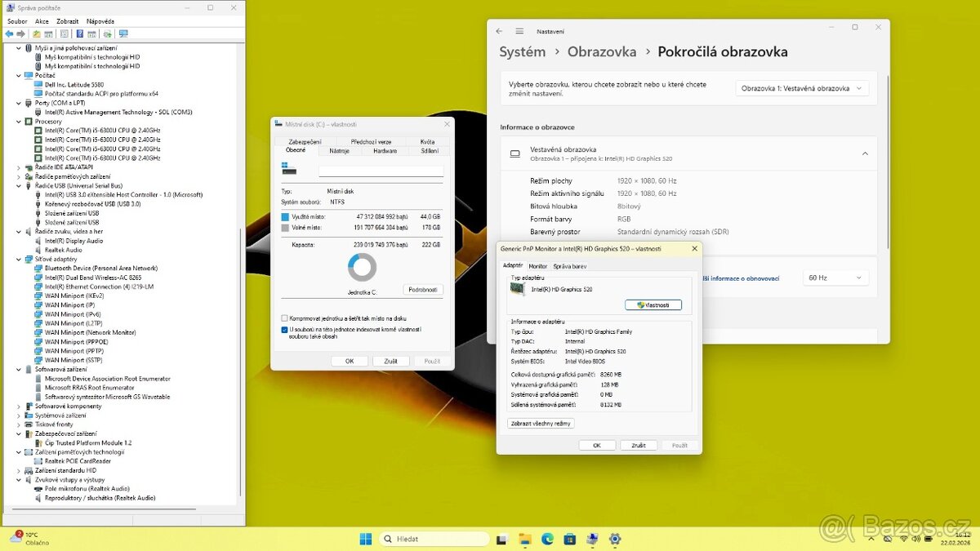Click the back arrow in the Settings window
Viewport: 980px width, 551px height.
pos(499,30)
